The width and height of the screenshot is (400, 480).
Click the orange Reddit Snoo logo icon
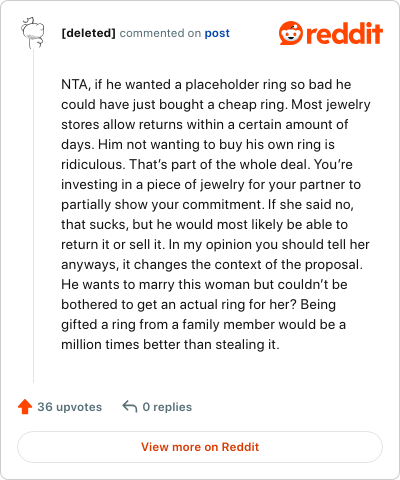(x=291, y=33)
